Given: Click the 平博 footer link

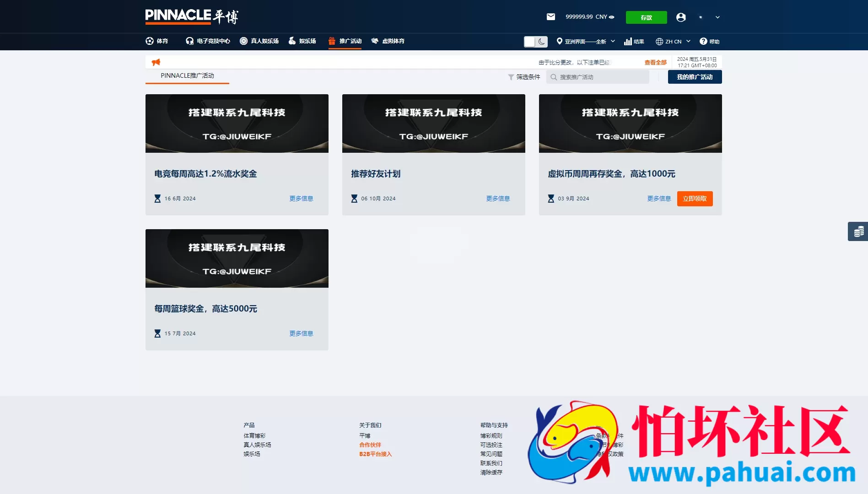Looking at the screenshot, I should point(365,436).
